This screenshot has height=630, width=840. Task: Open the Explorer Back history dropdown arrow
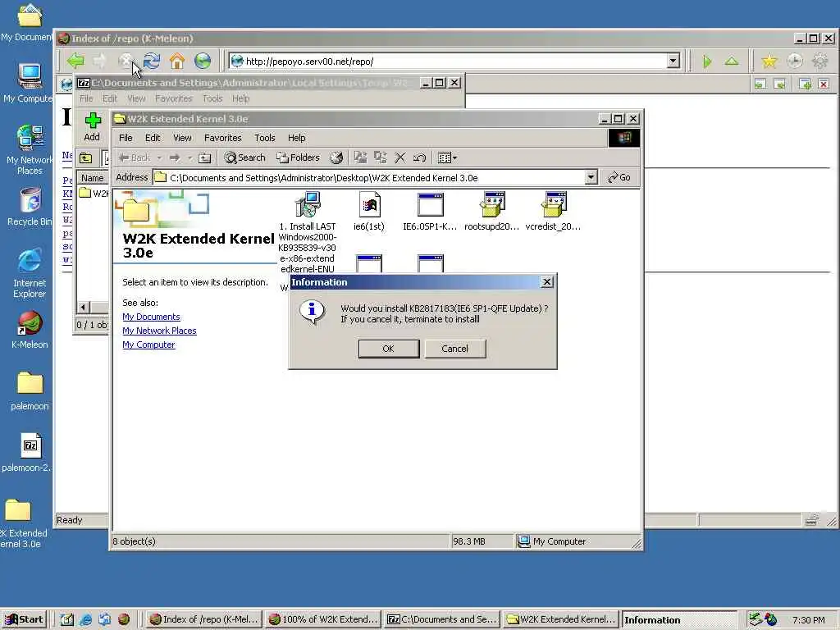pyautogui.click(x=159, y=157)
